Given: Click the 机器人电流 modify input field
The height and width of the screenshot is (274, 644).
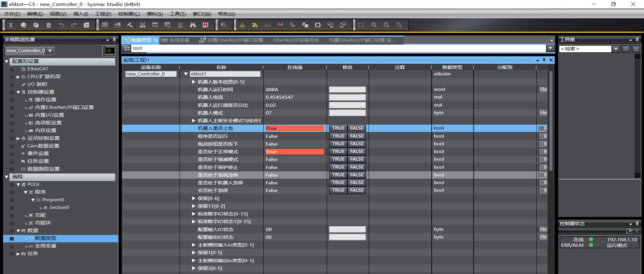Looking at the screenshot, I should 347,97.
